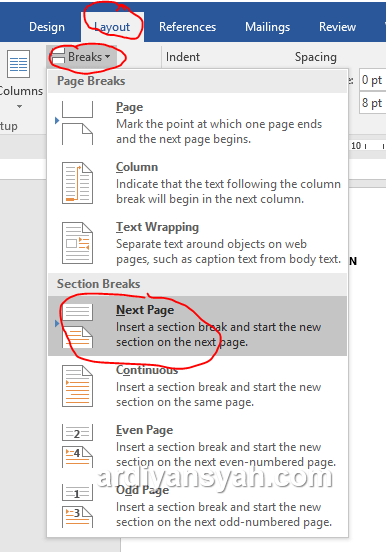Image resolution: width=386 pixels, height=552 pixels.
Task: Click text 'Separate text around objects on web'
Action: click(x=211, y=244)
